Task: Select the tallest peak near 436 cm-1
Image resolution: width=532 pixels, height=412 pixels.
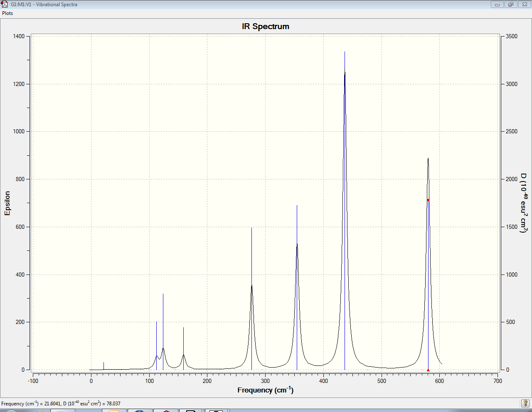Action: click(x=345, y=211)
